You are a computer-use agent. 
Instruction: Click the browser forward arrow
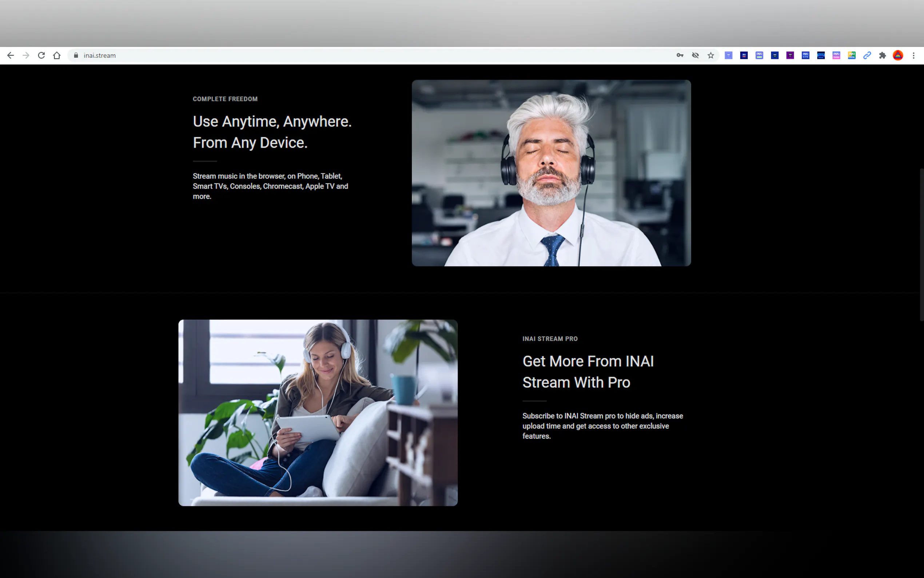[26, 55]
